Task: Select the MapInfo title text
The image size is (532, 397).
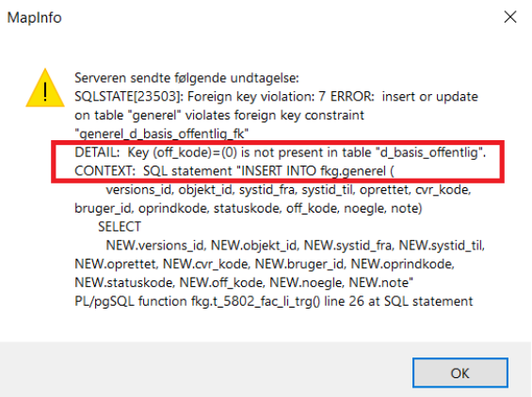Action: click(34, 18)
